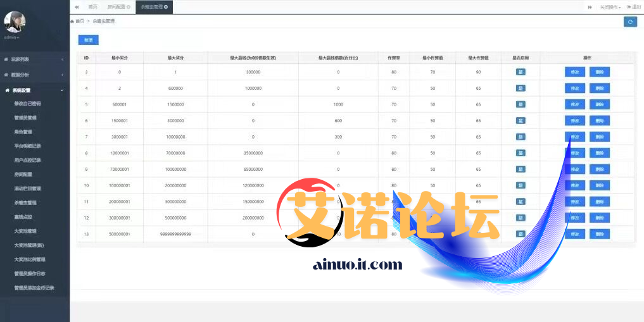Open 角色管理 in the sidebar
This screenshot has width=644, height=322.
pos(23,132)
